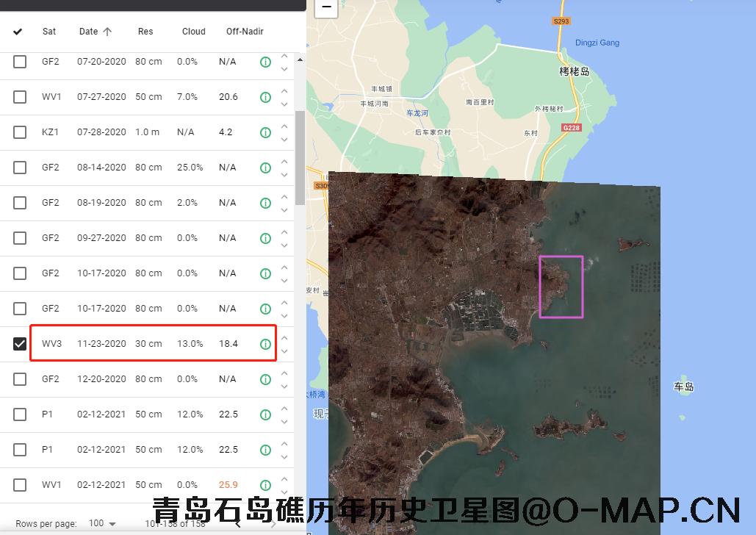Show info for WV1 07-27-2020 image
The image size is (756, 535).
(x=265, y=97)
